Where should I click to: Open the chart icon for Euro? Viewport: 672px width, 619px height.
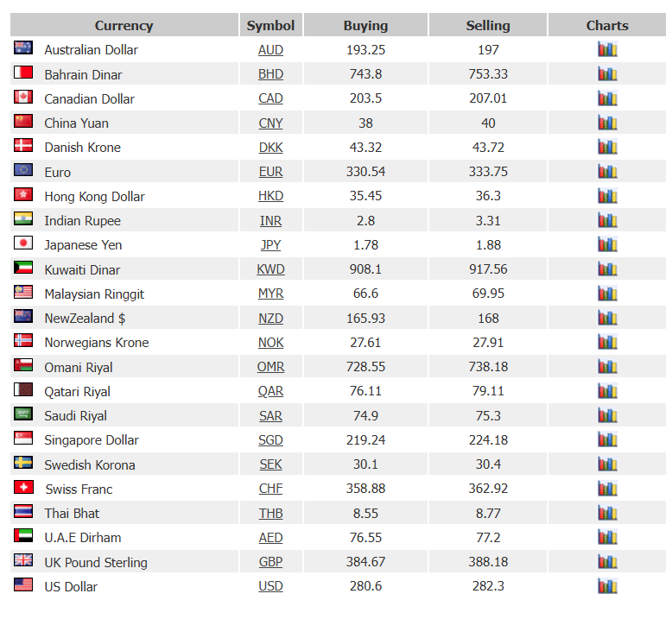(x=607, y=171)
